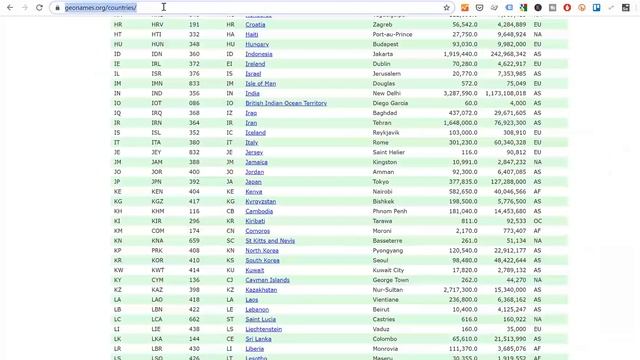The width and height of the screenshot is (640, 360).
Task: Open the Iraq country link
Action: pos(251,113)
